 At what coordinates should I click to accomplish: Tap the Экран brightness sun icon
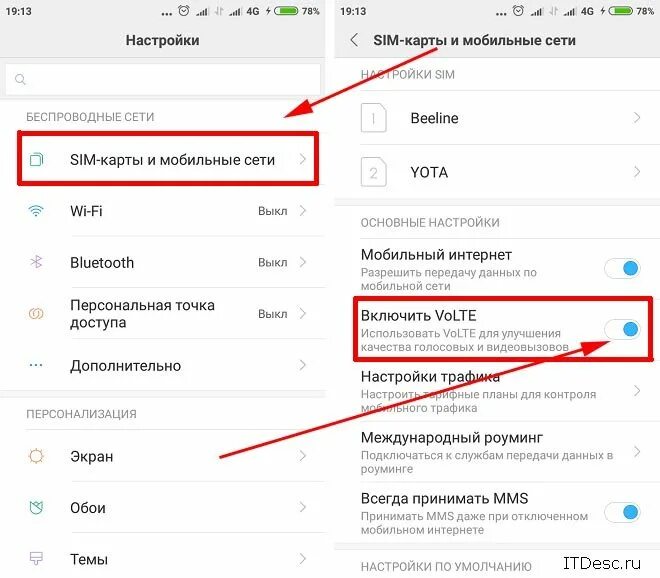(36, 456)
